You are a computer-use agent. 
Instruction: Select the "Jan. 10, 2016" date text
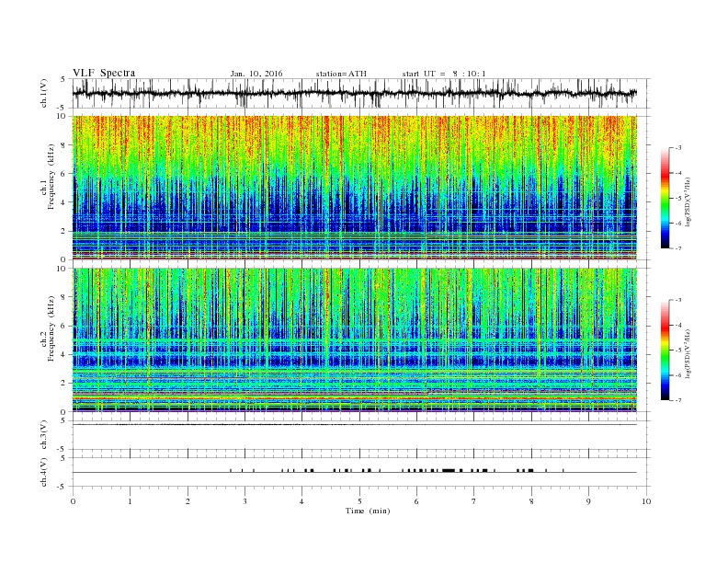point(256,74)
